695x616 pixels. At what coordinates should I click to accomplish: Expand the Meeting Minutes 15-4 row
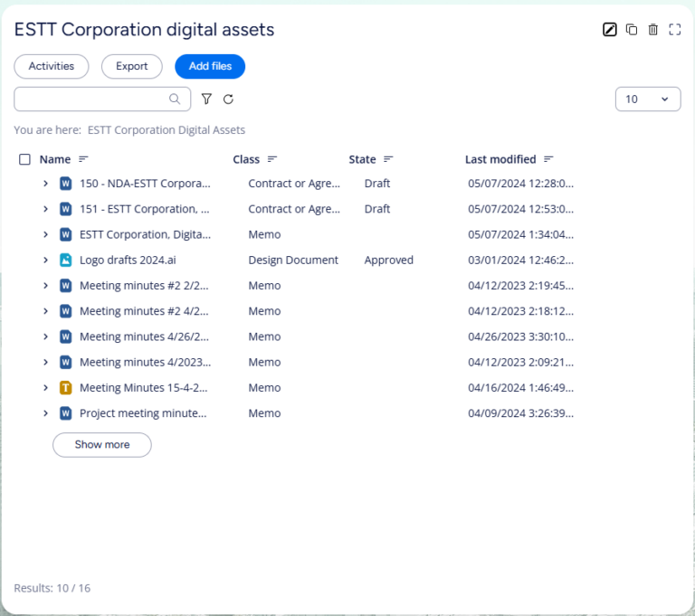coord(45,388)
